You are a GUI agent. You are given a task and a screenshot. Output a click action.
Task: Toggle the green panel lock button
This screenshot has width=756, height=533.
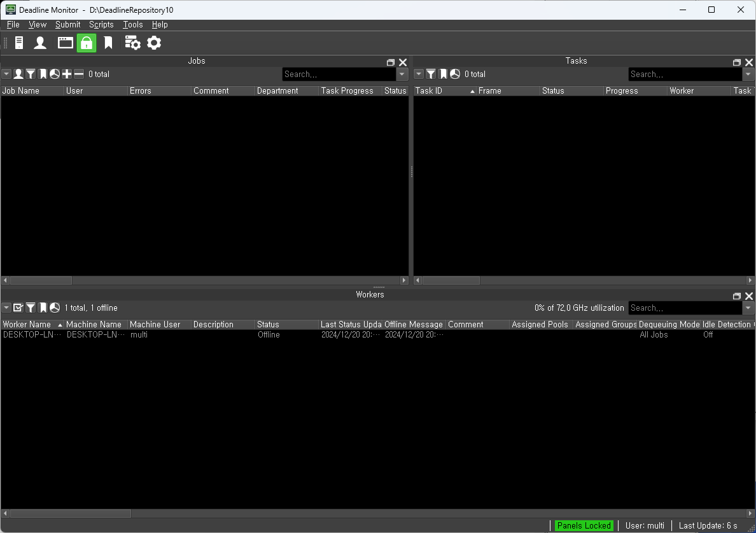87,43
